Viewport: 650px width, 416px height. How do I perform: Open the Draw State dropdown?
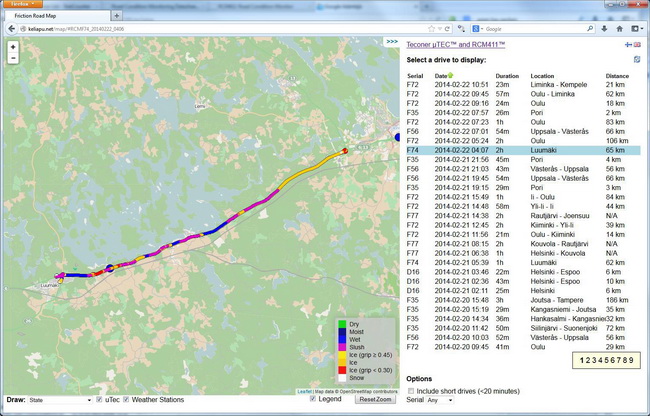60,400
